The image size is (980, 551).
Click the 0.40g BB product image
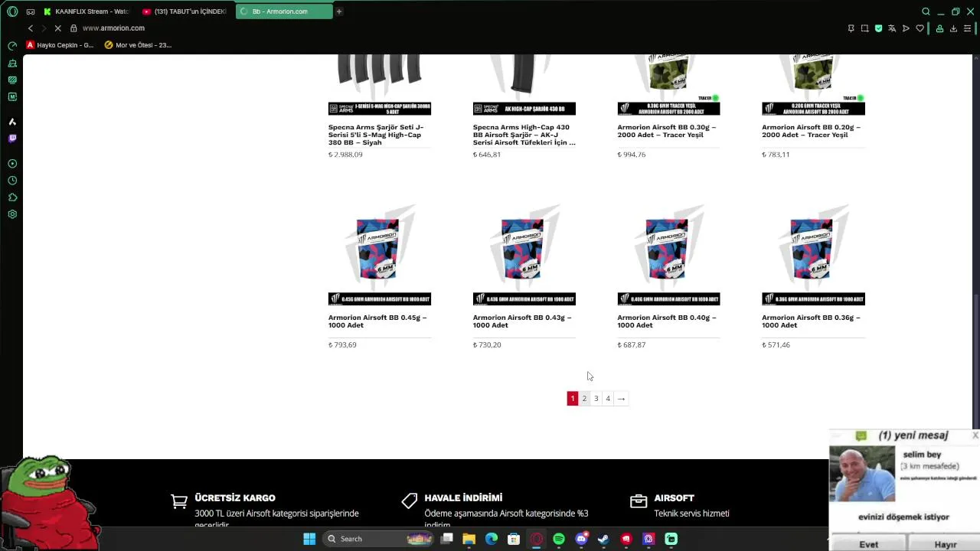[668, 254]
